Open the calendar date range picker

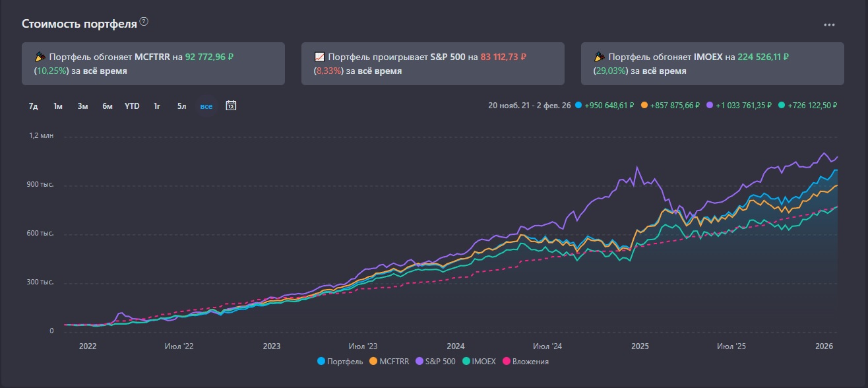(231, 106)
